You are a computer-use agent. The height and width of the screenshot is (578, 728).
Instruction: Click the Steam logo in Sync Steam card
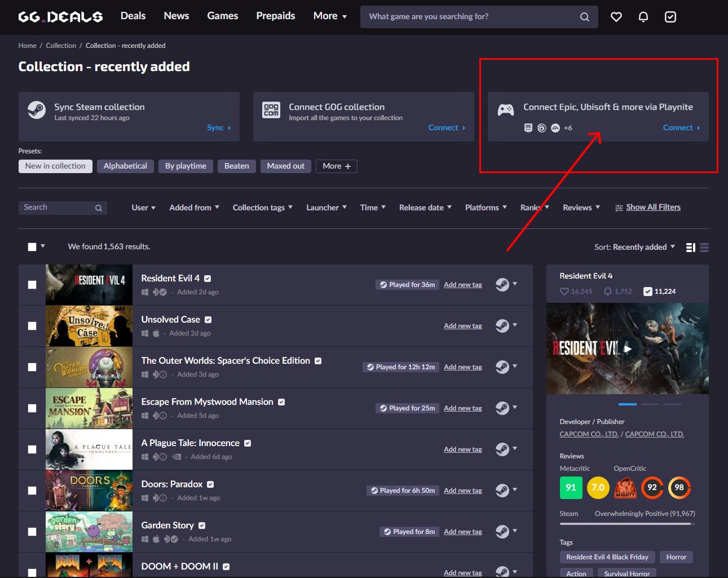pyautogui.click(x=37, y=109)
